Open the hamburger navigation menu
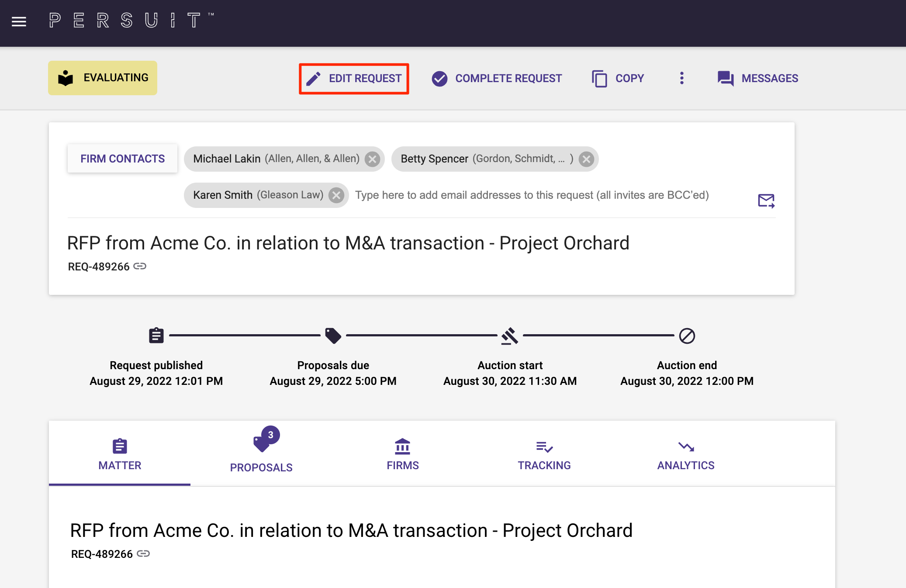Viewport: 906px width, 588px height. point(19,21)
